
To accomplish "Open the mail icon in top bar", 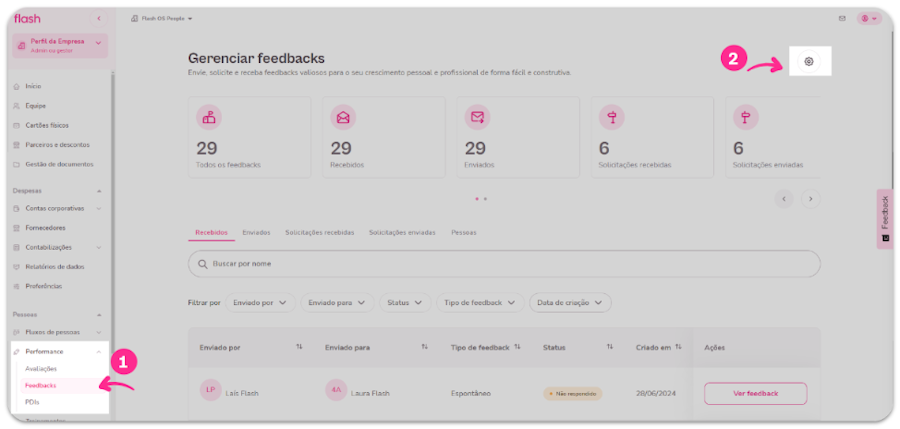I will coord(842,18).
